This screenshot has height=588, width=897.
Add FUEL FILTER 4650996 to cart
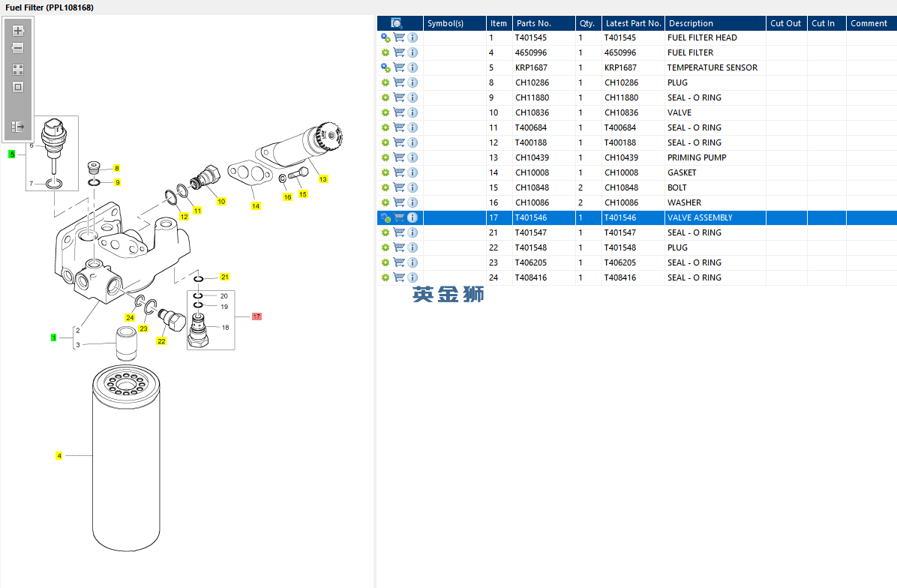tap(399, 52)
